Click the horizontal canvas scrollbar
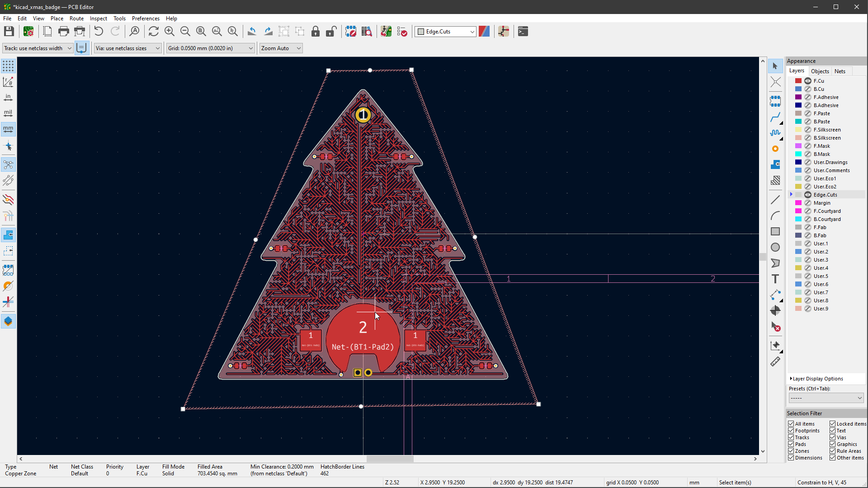 coord(390,459)
